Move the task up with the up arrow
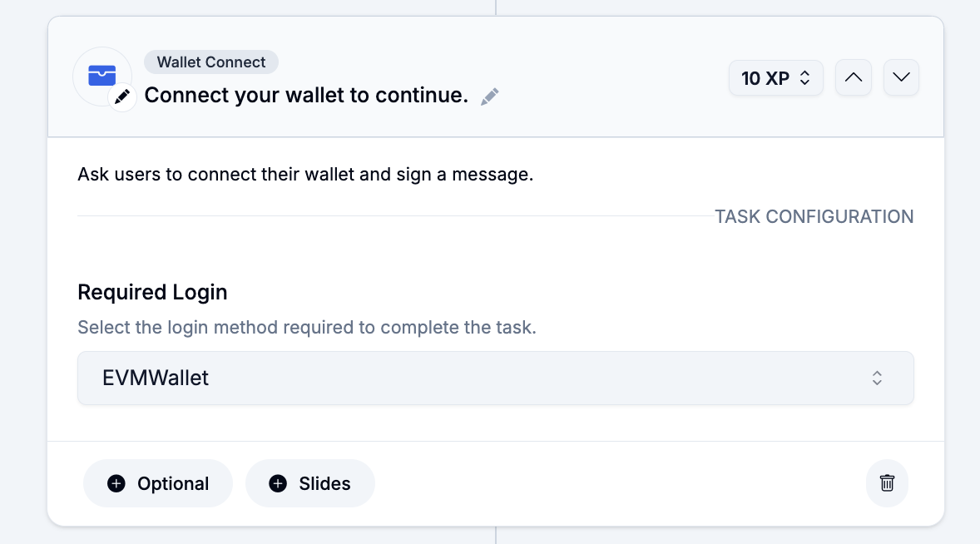 (x=853, y=78)
